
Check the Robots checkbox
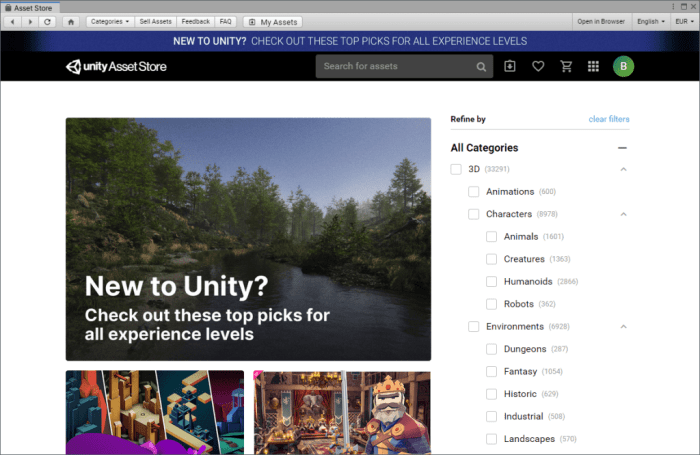[x=492, y=304]
